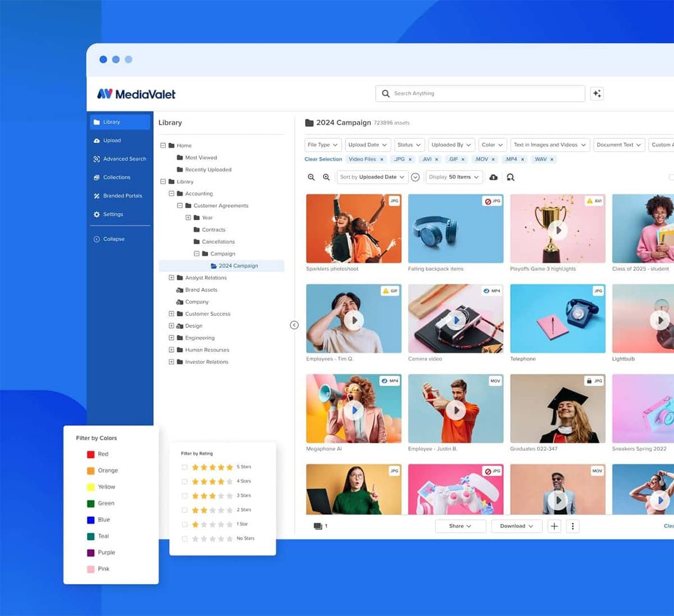Image resolution: width=674 pixels, height=616 pixels.
Task: Check the No Stars rating filter
Action: pos(185,538)
